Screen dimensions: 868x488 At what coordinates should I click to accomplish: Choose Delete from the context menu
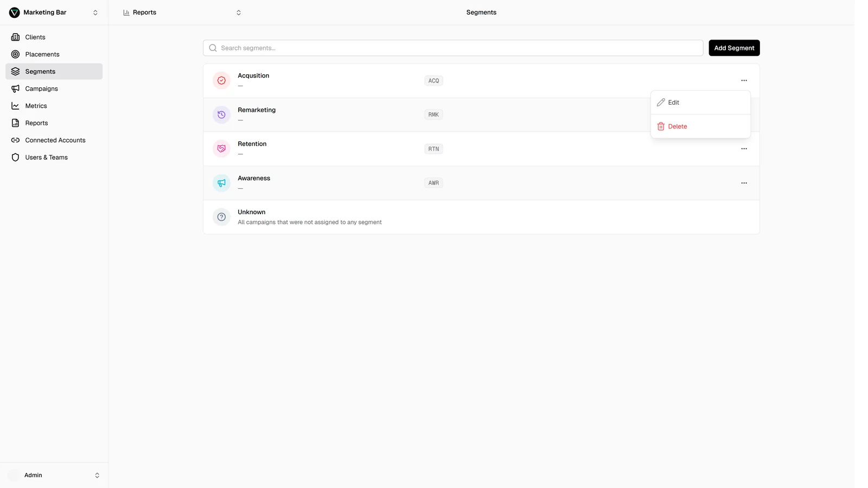[x=700, y=126]
